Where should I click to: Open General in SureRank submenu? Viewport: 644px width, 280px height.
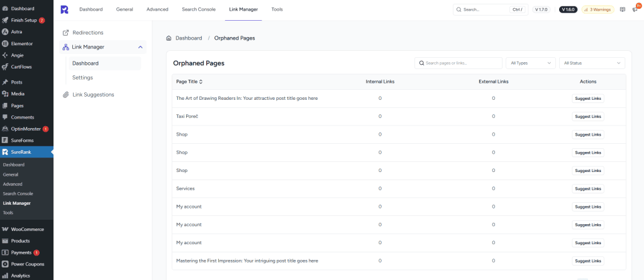pos(11,175)
